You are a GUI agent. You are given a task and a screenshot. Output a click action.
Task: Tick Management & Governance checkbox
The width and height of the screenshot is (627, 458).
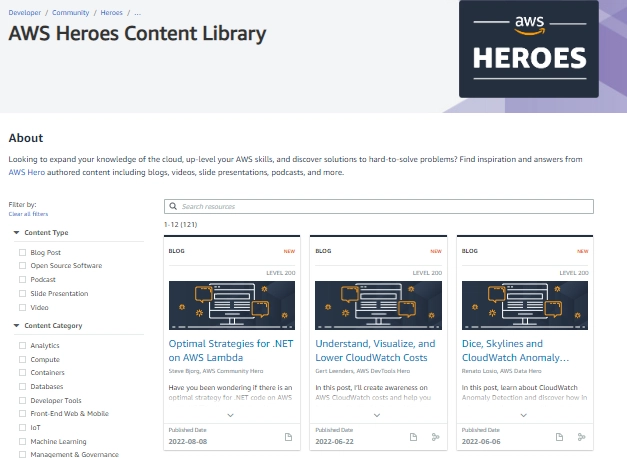[x=22, y=454]
